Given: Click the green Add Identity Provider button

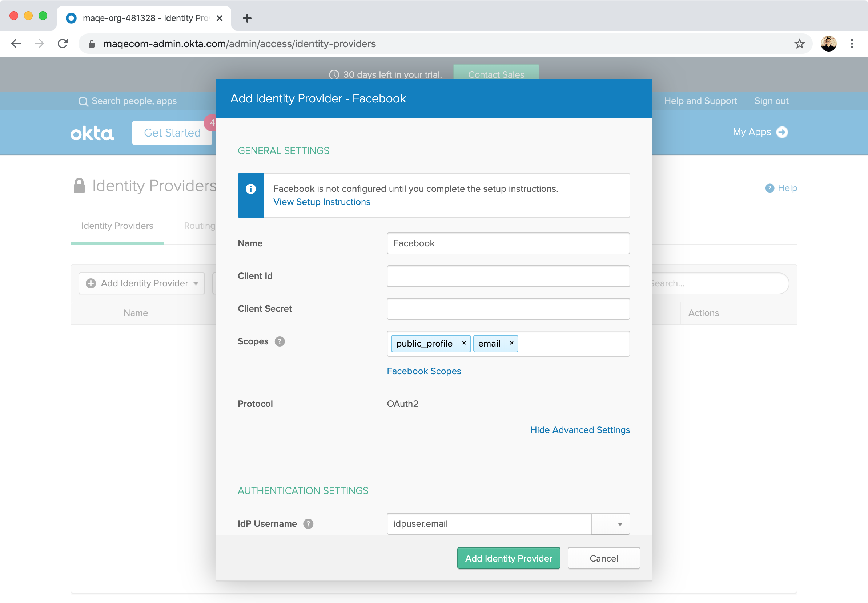Looking at the screenshot, I should [509, 558].
